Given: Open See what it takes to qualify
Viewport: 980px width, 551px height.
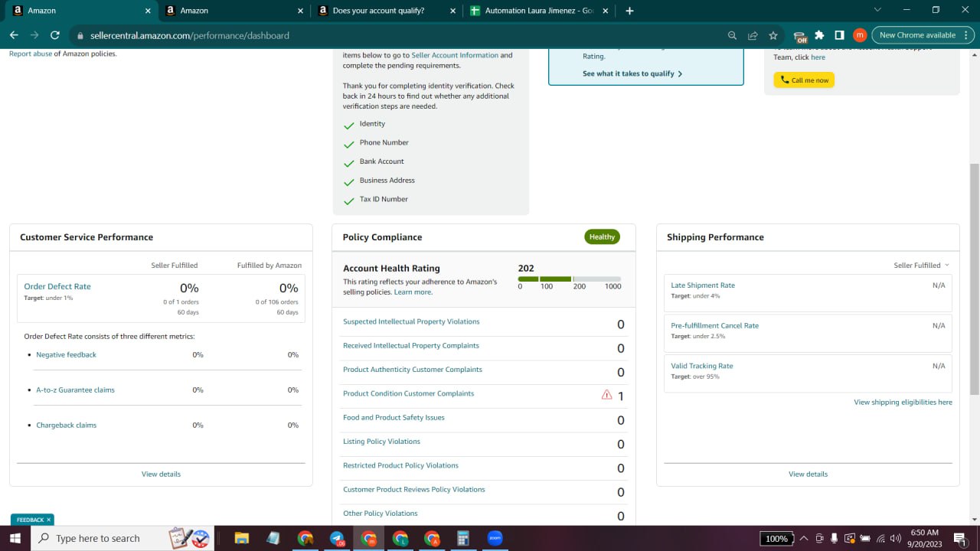Looking at the screenshot, I should [x=632, y=73].
